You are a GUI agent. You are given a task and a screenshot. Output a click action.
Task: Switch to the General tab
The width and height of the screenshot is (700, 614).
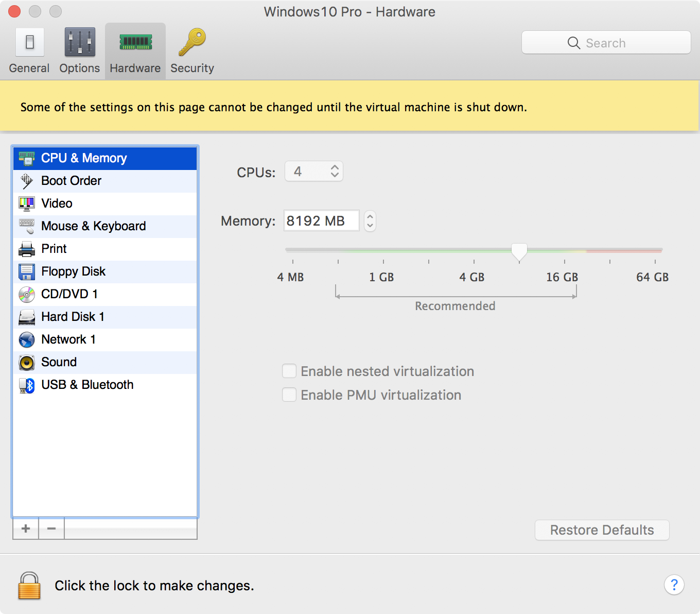29,51
